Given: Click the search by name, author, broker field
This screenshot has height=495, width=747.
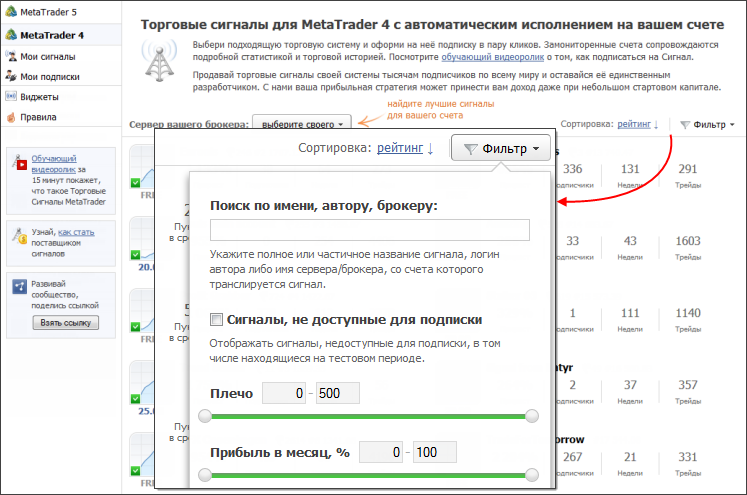Looking at the screenshot, I should click(x=370, y=230).
